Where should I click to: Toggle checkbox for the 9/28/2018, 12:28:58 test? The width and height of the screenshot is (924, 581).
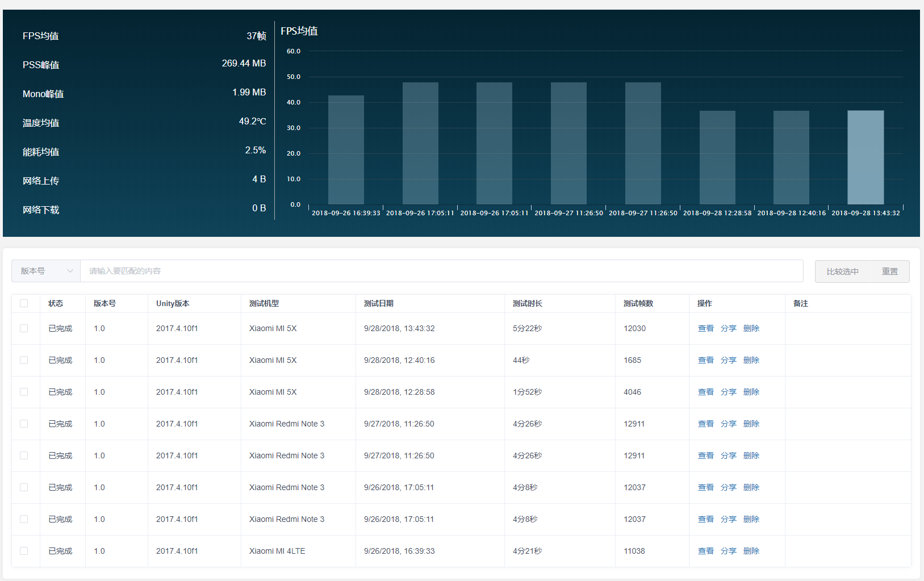point(24,392)
